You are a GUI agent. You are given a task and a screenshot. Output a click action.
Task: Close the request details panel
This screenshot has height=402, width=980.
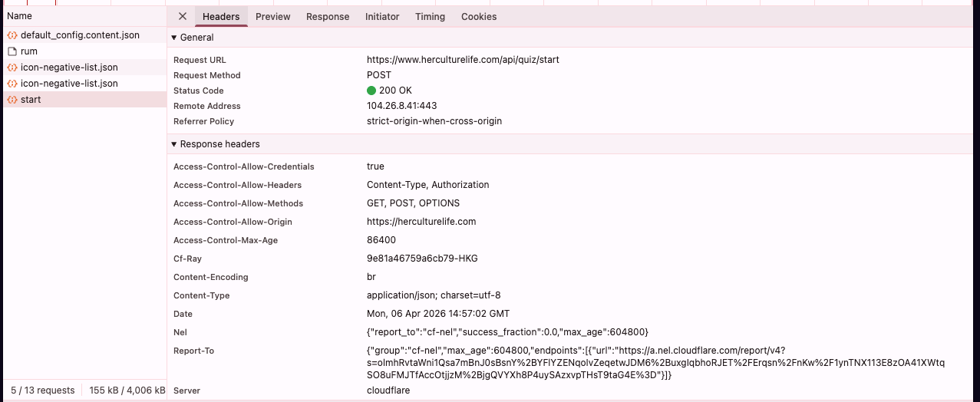(x=182, y=16)
